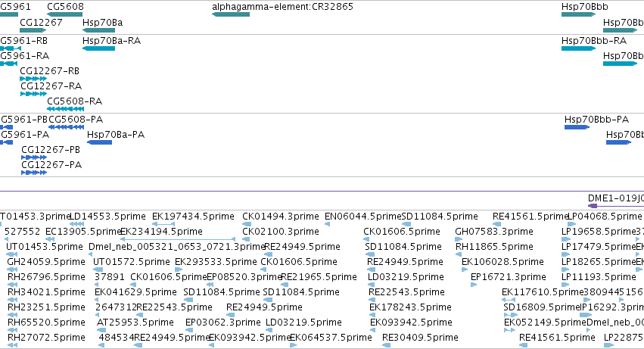The height and width of the screenshot is (349, 644).
Task: Click the CK01494.3prime EST label
Action: click(281, 217)
